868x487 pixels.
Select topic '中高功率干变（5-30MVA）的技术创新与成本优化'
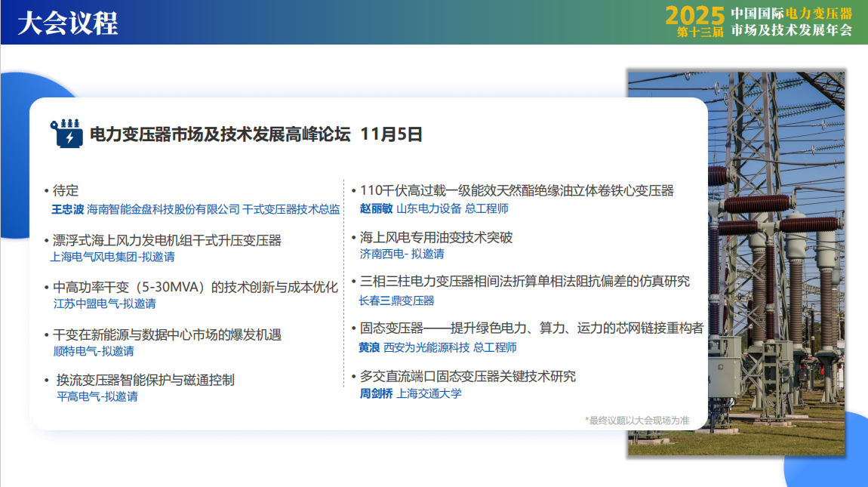click(x=195, y=287)
